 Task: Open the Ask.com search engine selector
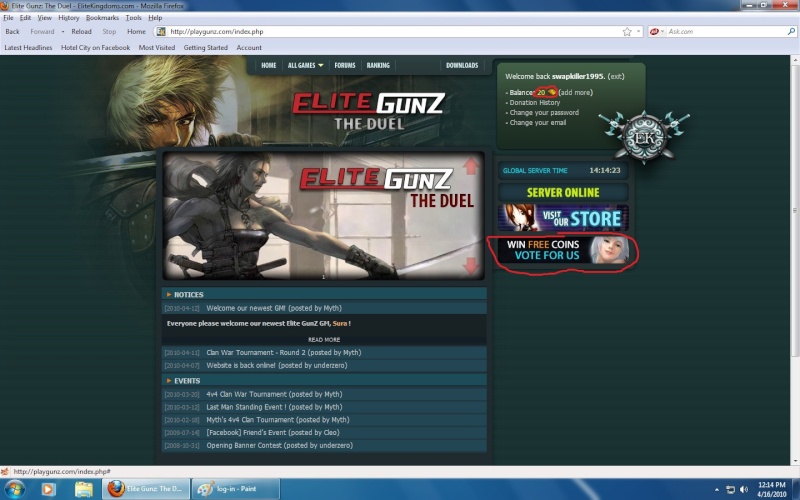pos(657,32)
